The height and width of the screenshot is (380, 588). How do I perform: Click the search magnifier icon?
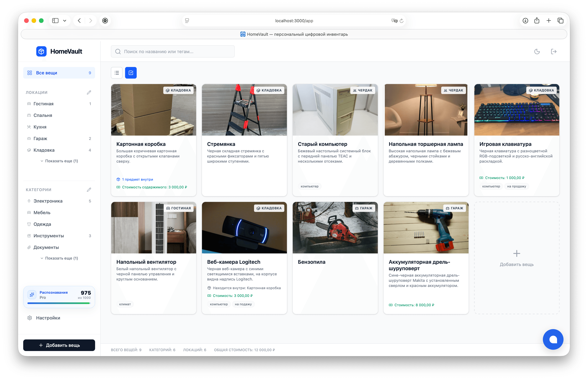[118, 52]
